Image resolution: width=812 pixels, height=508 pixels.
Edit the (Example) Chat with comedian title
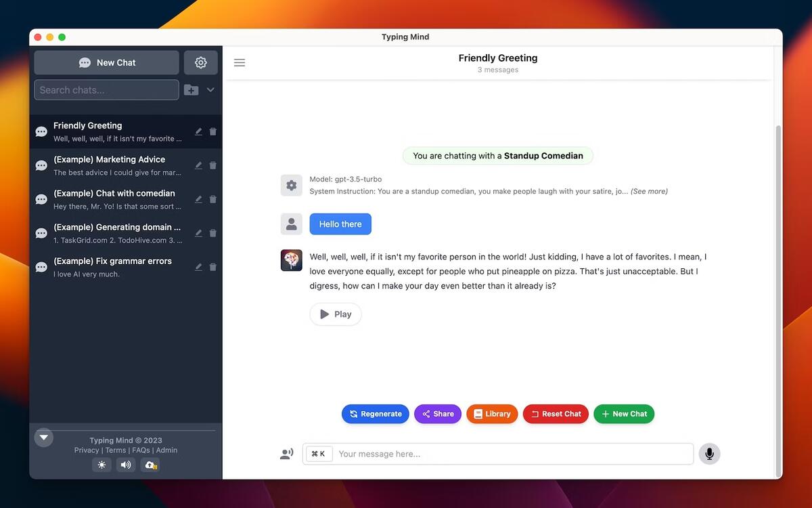tap(198, 199)
